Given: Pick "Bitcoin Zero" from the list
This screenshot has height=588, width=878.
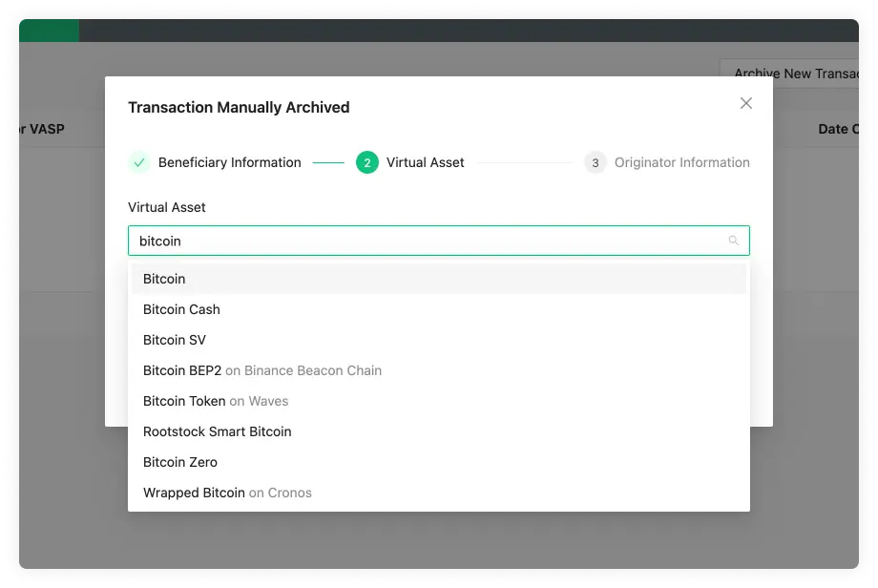Looking at the screenshot, I should [x=180, y=462].
